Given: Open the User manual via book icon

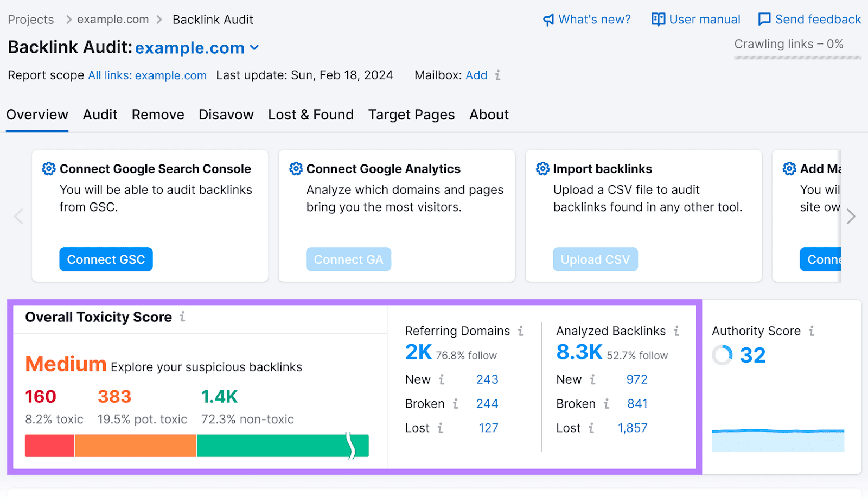Looking at the screenshot, I should (658, 19).
